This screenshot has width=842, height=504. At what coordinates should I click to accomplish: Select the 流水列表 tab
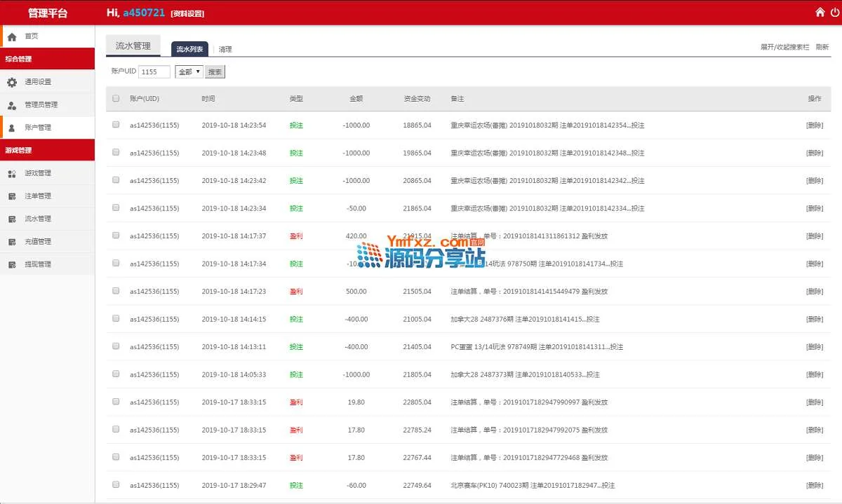point(189,49)
